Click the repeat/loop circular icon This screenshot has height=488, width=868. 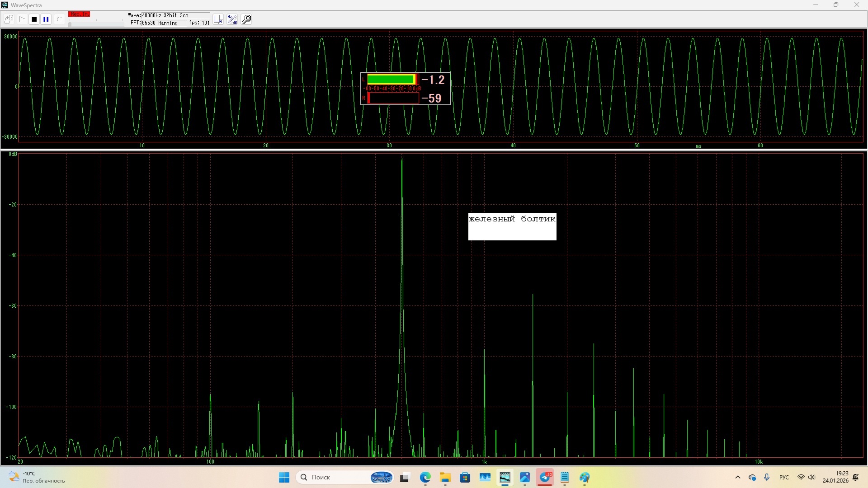click(59, 19)
